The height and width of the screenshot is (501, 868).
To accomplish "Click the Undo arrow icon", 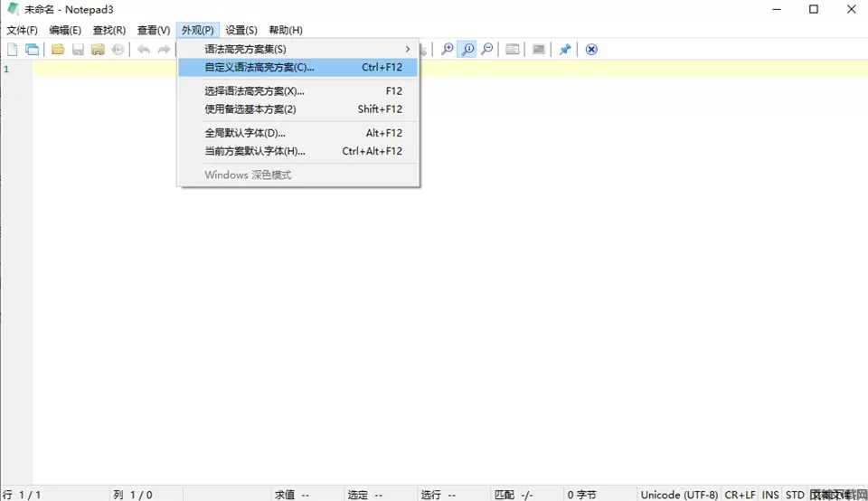I will [144, 49].
